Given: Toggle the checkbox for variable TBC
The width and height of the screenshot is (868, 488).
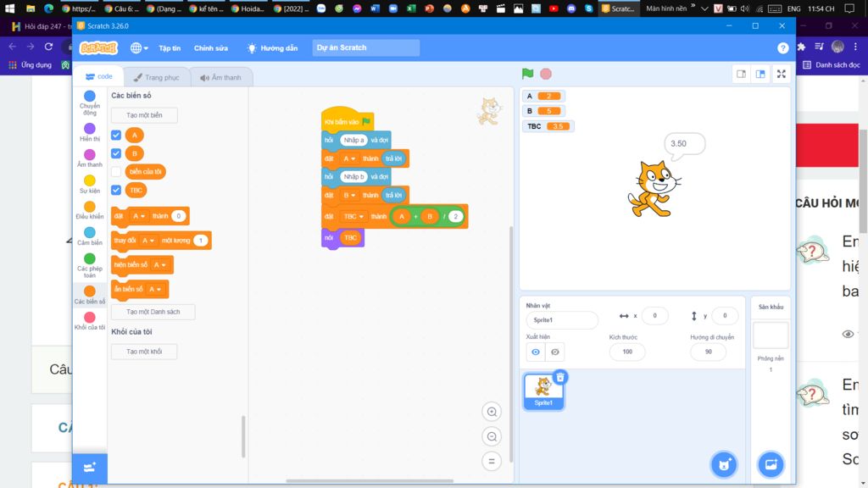Looking at the screenshot, I should click(116, 190).
